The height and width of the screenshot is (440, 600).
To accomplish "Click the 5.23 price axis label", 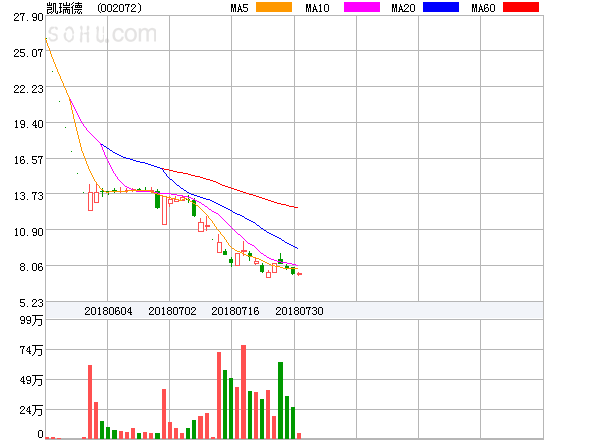I will pos(31,303).
